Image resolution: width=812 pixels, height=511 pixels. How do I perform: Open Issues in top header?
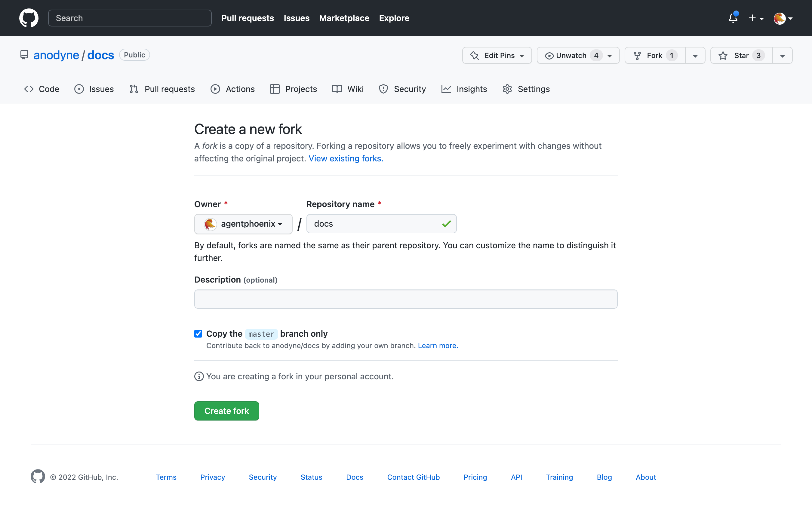coord(297,18)
